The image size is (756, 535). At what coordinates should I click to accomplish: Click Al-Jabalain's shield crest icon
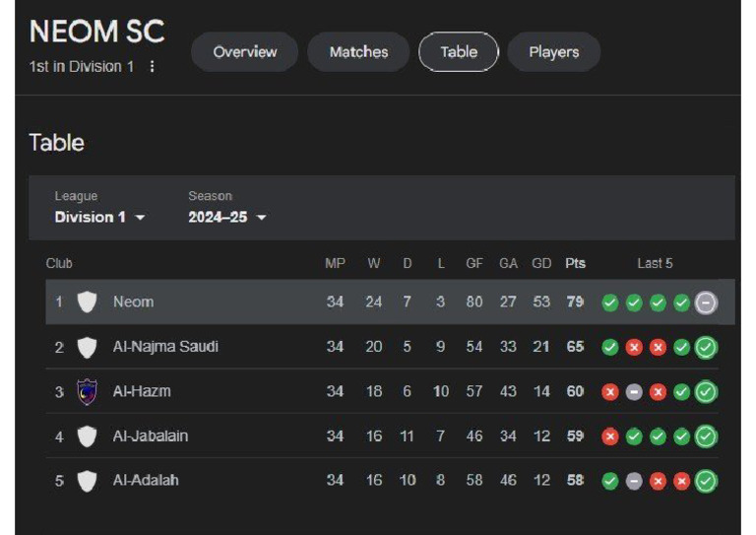(88, 436)
